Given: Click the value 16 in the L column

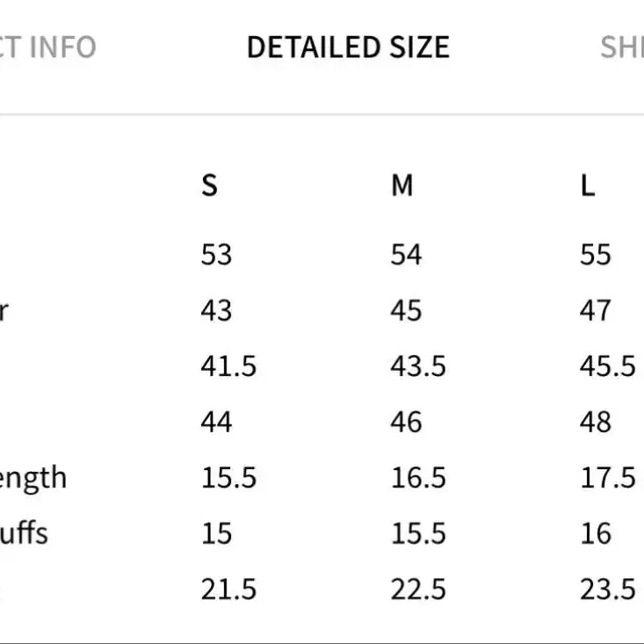Looking at the screenshot, I should [596, 534].
